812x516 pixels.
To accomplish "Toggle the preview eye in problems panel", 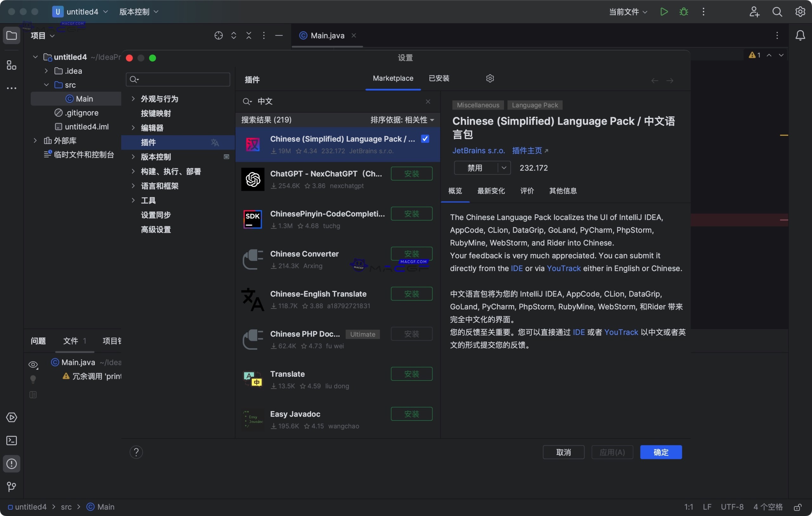I will click(x=33, y=365).
